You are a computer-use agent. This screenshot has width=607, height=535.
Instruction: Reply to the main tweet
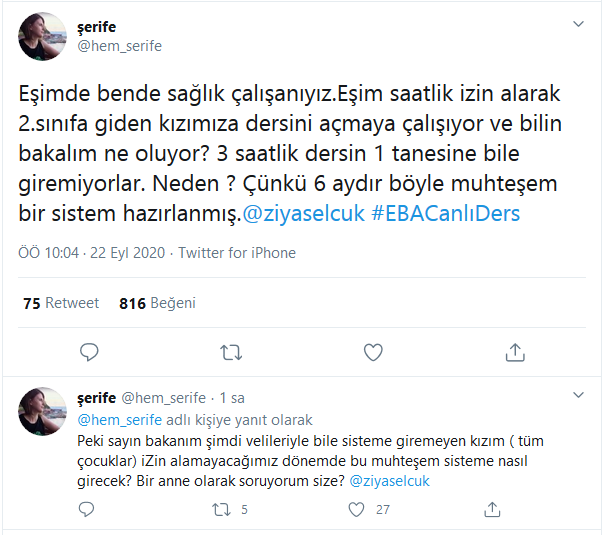[x=89, y=352]
